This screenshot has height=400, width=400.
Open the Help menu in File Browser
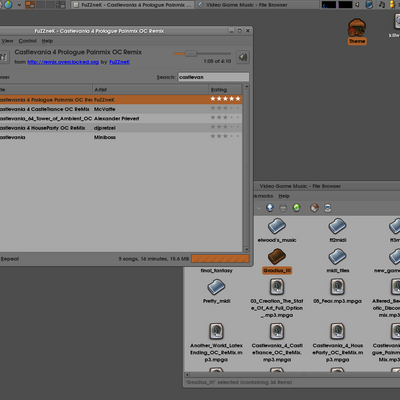click(x=284, y=196)
